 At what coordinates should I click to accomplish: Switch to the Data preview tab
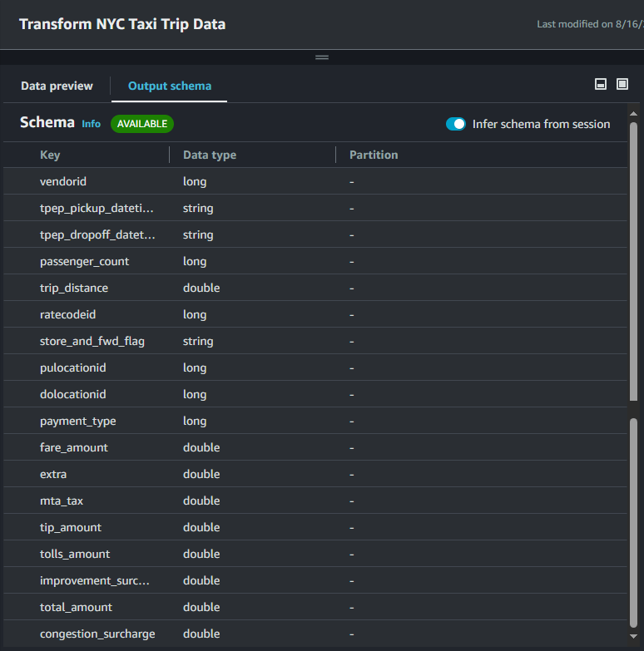pyautogui.click(x=57, y=86)
